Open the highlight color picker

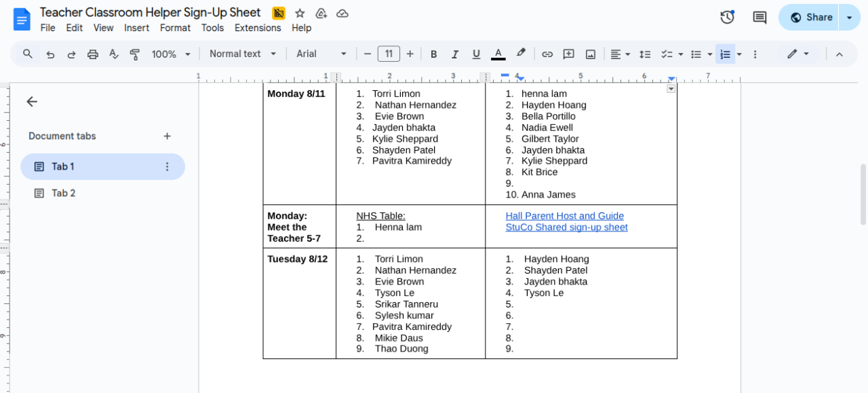(521, 54)
